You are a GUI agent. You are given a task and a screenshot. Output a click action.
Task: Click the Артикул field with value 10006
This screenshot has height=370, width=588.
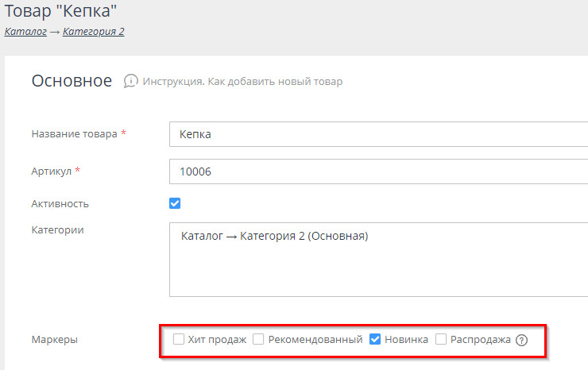[378, 170]
